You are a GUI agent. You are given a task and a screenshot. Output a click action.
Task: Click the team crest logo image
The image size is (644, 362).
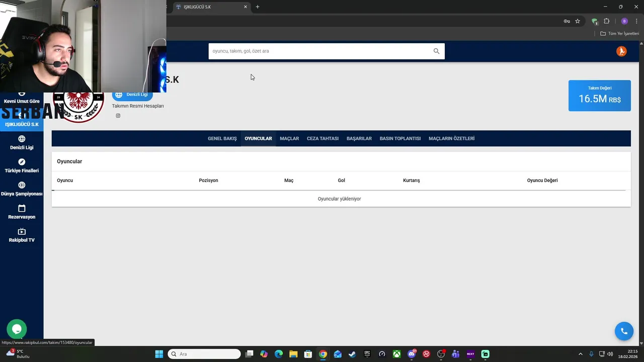78,107
